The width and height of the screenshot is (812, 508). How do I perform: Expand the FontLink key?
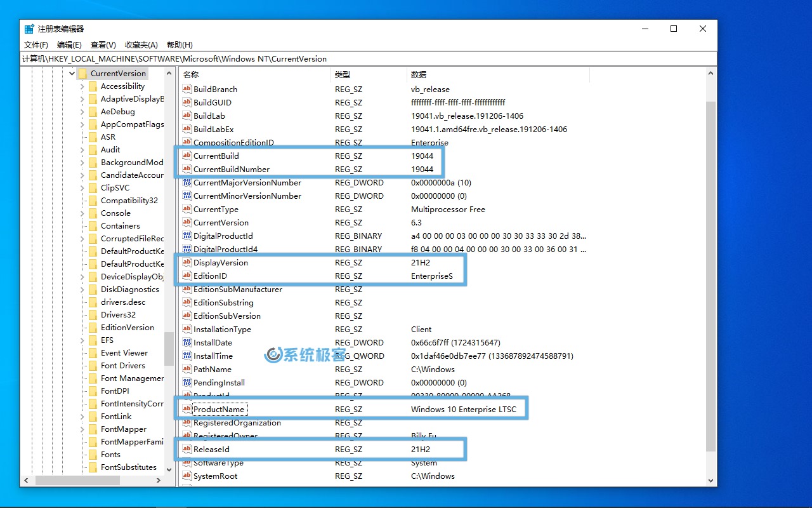82,417
